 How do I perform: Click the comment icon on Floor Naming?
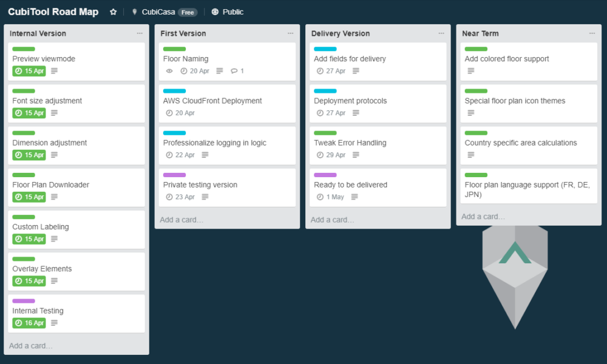coord(234,71)
